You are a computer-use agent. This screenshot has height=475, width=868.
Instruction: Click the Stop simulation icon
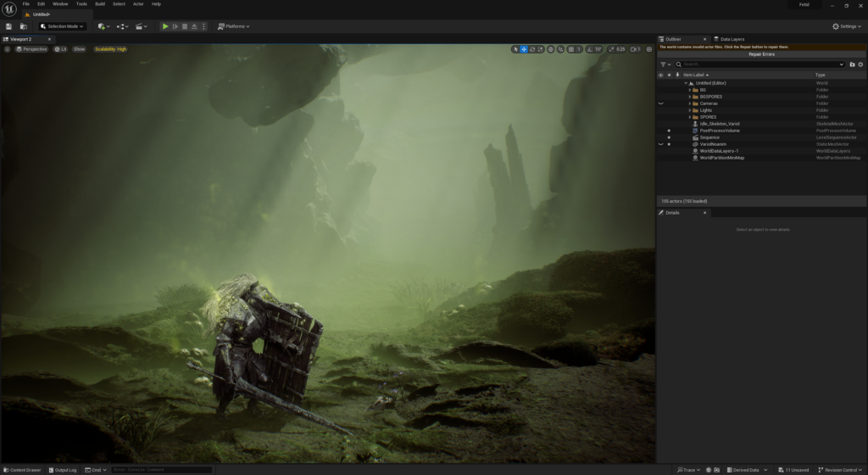click(185, 26)
